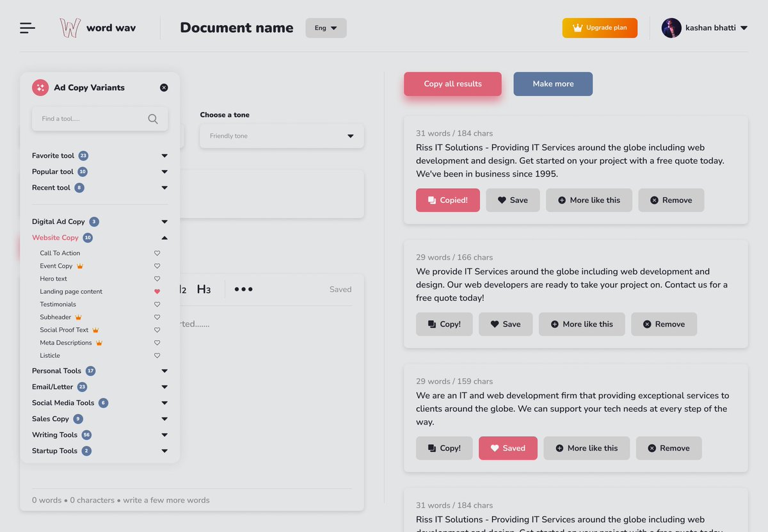Favorite the Event Copy tool
The width and height of the screenshot is (768, 532).
tap(157, 266)
